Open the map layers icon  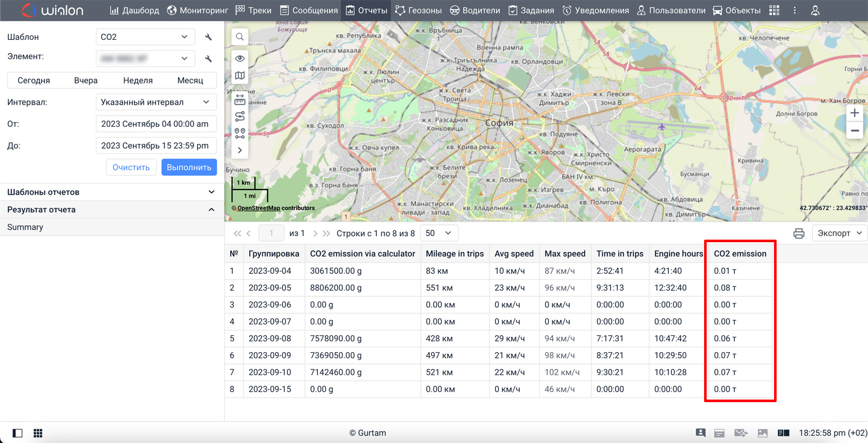click(239, 76)
